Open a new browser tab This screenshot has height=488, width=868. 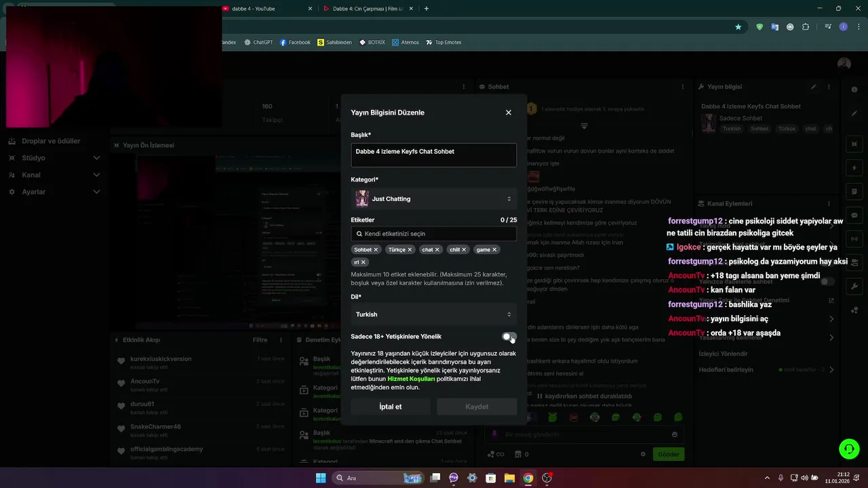(427, 9)
